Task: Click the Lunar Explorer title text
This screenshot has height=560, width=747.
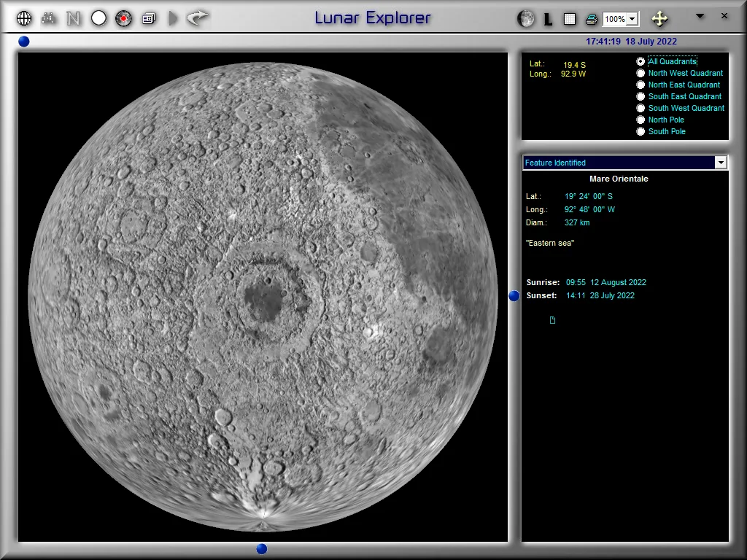Action: (373, 18)
